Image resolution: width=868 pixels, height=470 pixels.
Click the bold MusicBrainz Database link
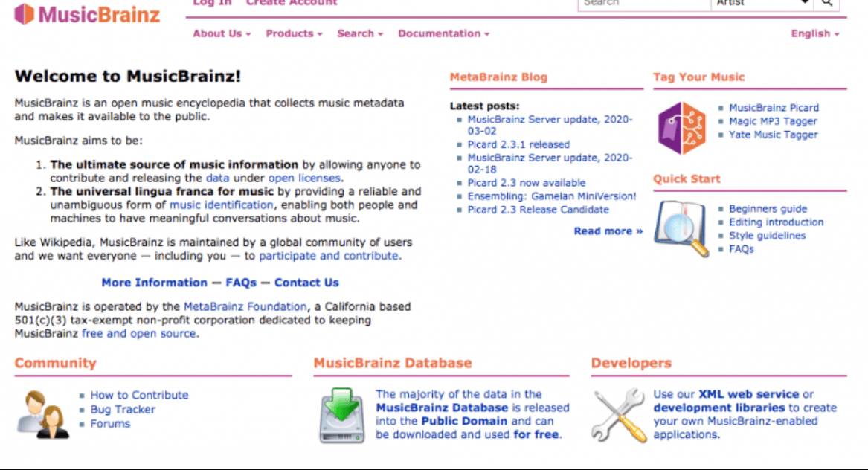point(442,408)
